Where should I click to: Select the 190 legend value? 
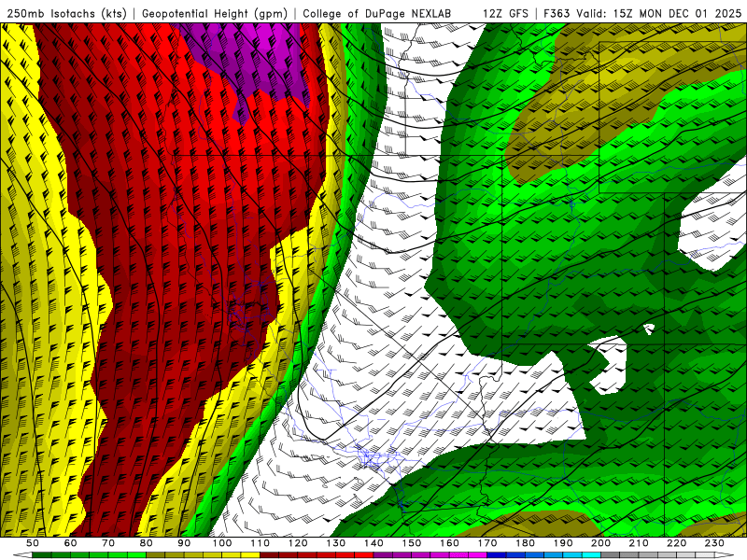tap(563, 543)
